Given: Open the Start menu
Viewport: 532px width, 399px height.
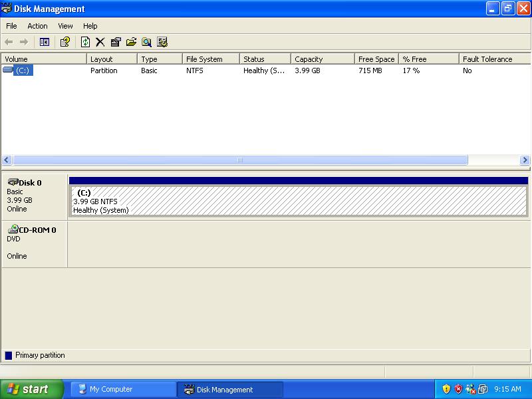Looking at the screenshot, I should (x=31, y=389).
